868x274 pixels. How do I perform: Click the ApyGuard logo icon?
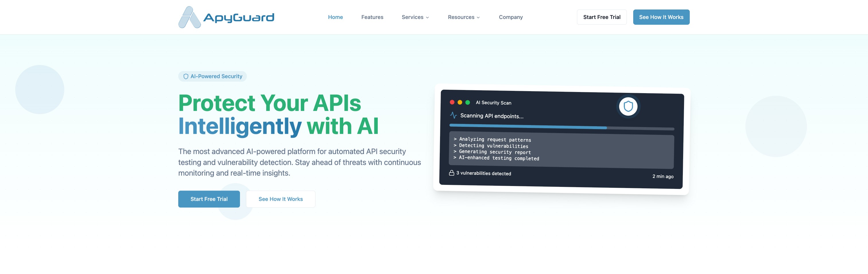tap(189, 17)
